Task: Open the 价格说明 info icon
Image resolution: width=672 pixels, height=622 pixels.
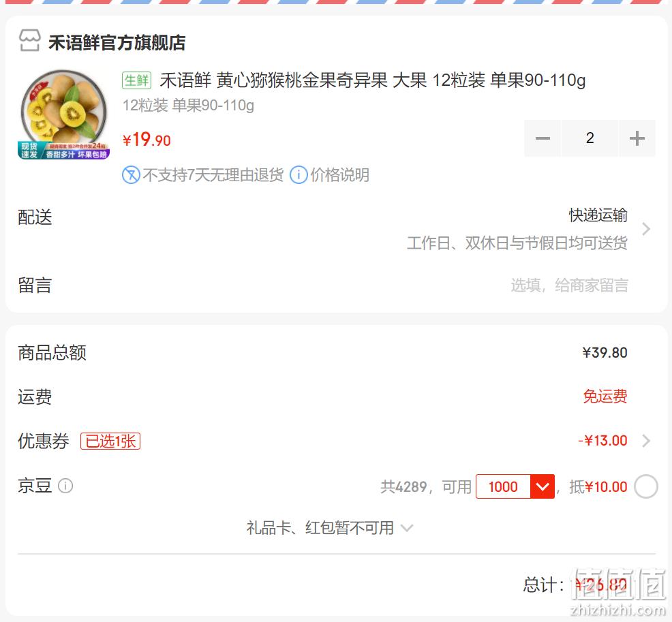Action: [x=299, y=175]
